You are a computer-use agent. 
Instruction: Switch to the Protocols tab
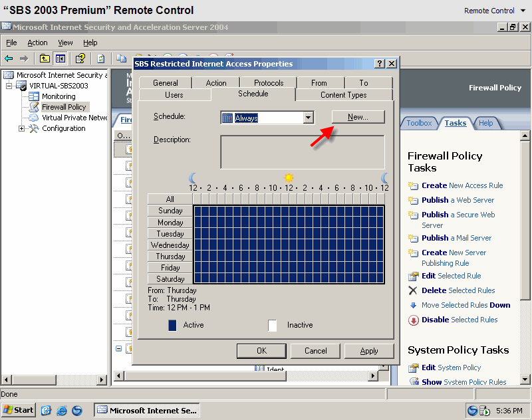pos(269,83)
